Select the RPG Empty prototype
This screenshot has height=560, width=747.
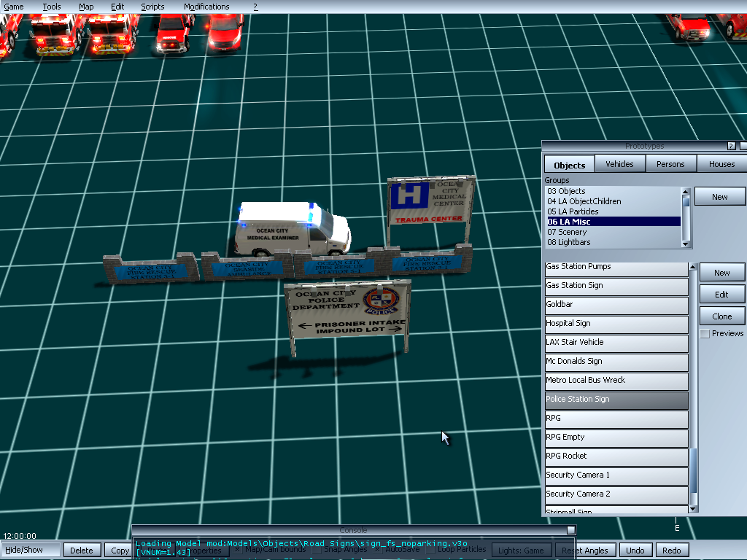pyautogui.click(x=616, y=438)
